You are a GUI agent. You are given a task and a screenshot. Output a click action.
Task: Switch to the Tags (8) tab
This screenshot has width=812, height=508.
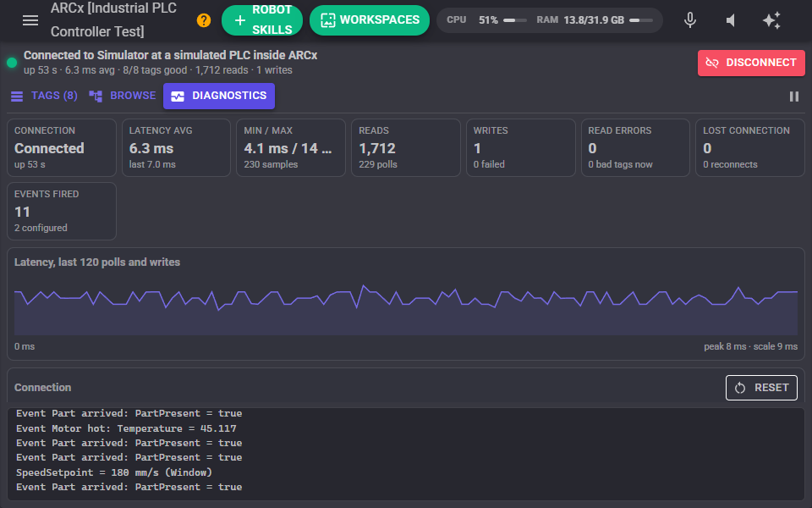point(44,96)
